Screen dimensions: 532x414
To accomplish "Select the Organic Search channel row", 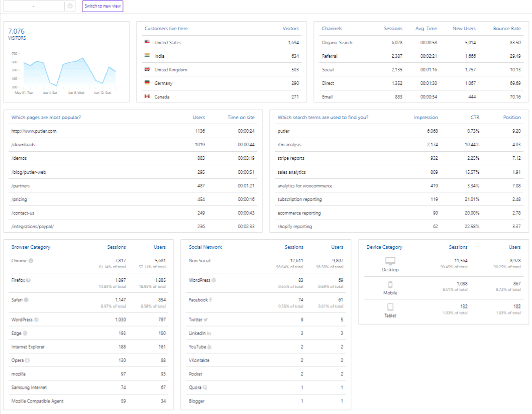I will coord(421,42).
